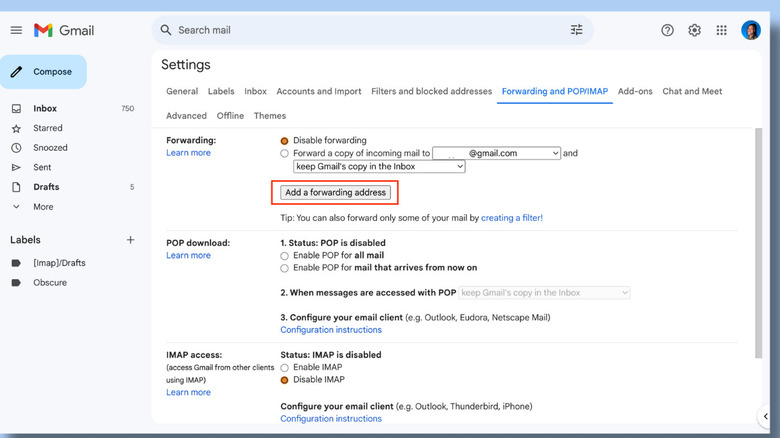This screenshot has height=438, width=780.
Task: Follow the creating a filter link
Action: [511, 217]
